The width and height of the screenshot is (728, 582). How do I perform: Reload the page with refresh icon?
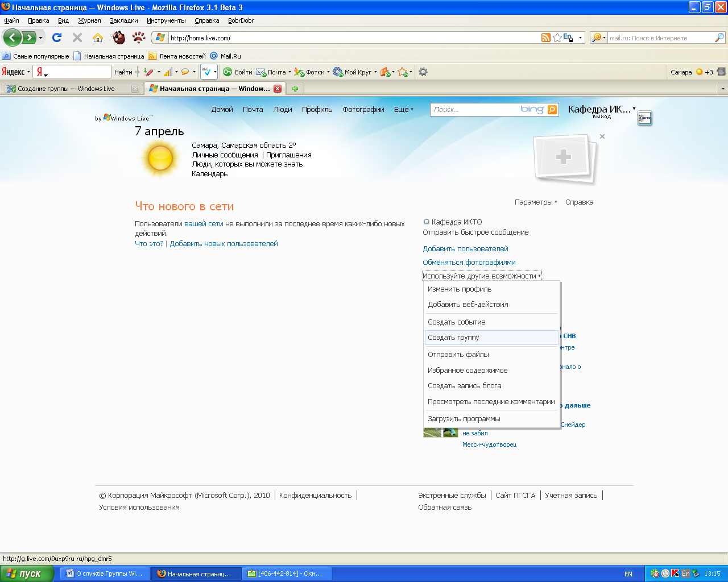pos(57,38)
